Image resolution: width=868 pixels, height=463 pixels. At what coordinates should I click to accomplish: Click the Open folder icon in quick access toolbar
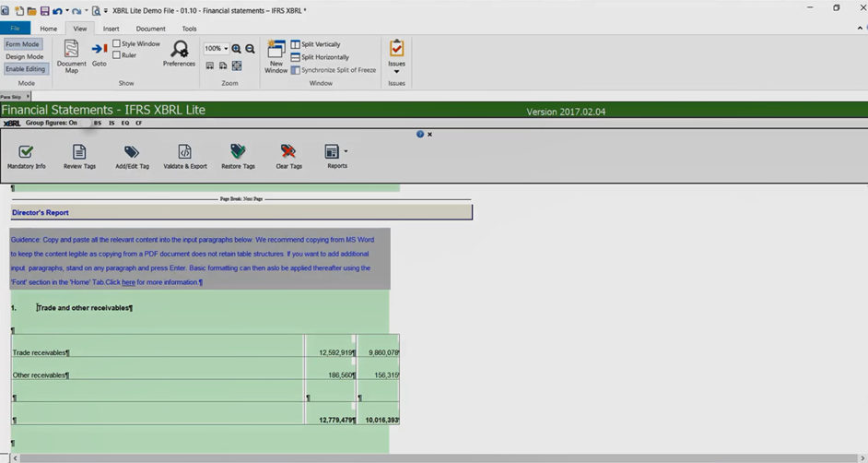pyautogui.click(x=32, y=10)
